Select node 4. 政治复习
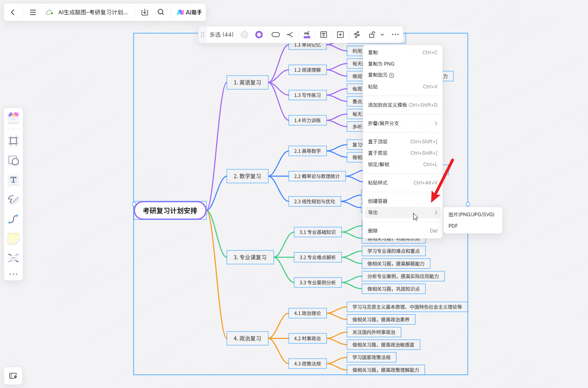 point(247,338)
